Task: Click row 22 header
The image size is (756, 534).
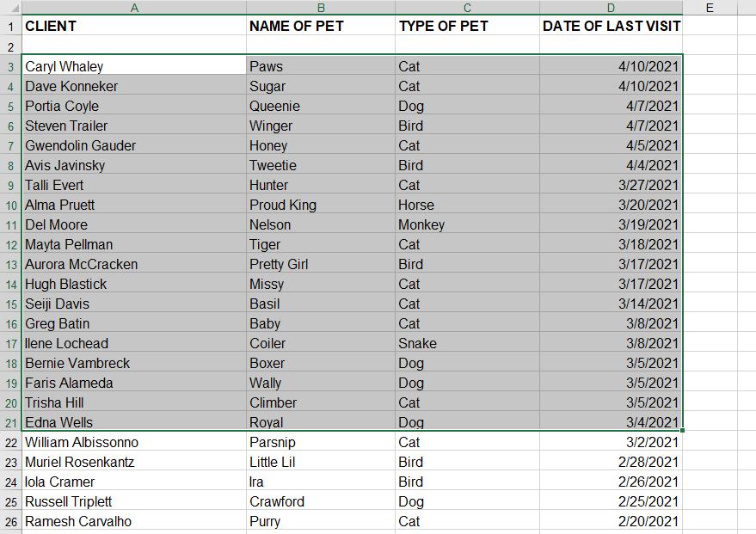Action: click(x=10, y=442)
